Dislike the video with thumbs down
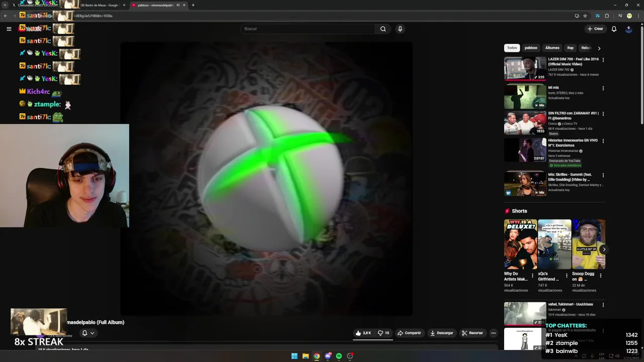This screenshot has height=362, width=644. [x=383, y=333]
